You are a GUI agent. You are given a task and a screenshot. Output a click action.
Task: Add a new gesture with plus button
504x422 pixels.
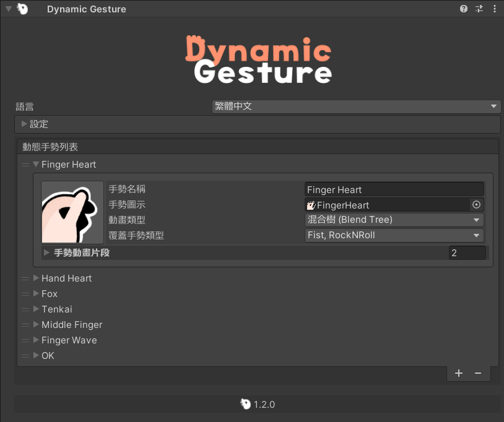click(459, 373)
